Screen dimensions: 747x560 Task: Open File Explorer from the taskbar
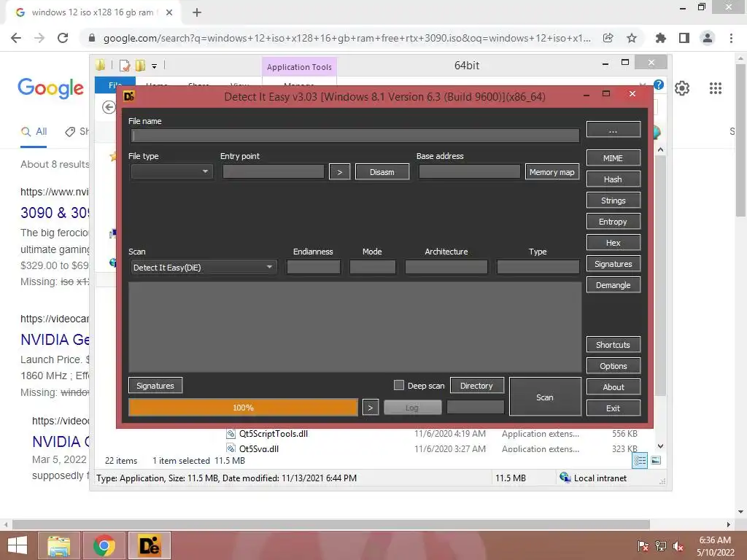click(58, 545)
